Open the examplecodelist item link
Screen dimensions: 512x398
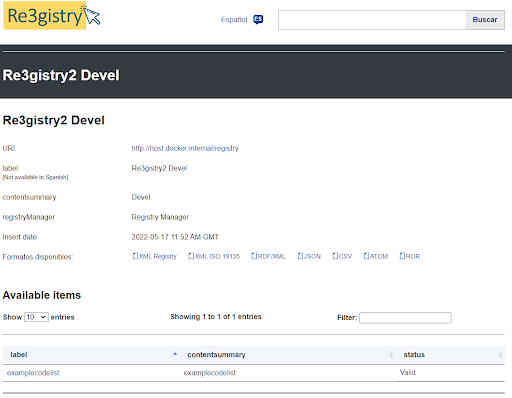(33, 373)
